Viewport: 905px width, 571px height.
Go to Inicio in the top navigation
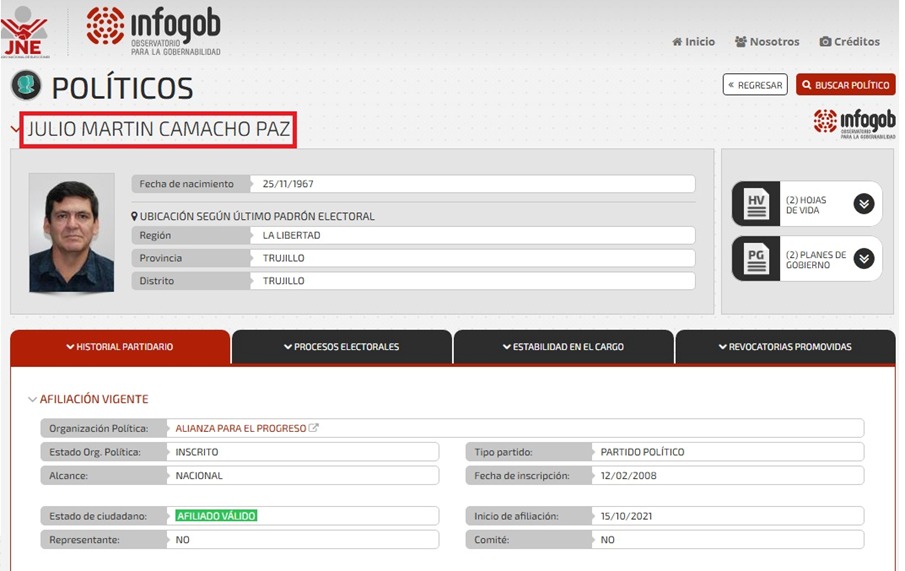pos(693,42)
